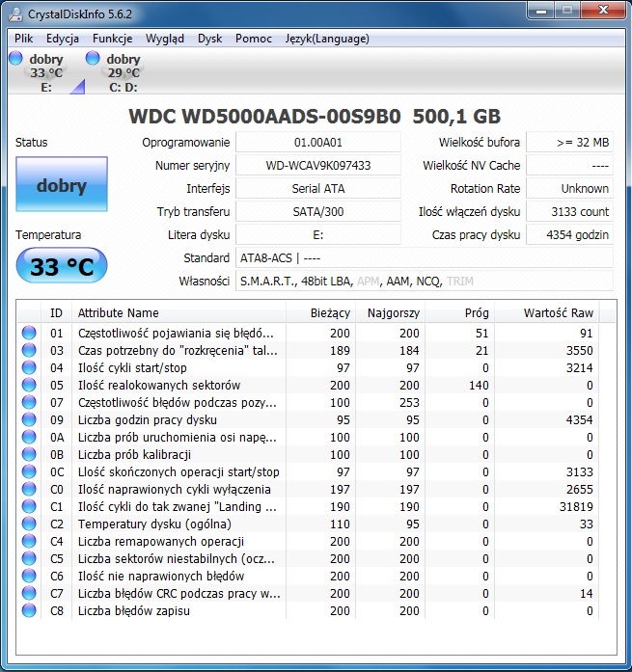Click the buffer size field >= 32 MB
The height and width of the screenshot is (672, 632).
point(569,143)
